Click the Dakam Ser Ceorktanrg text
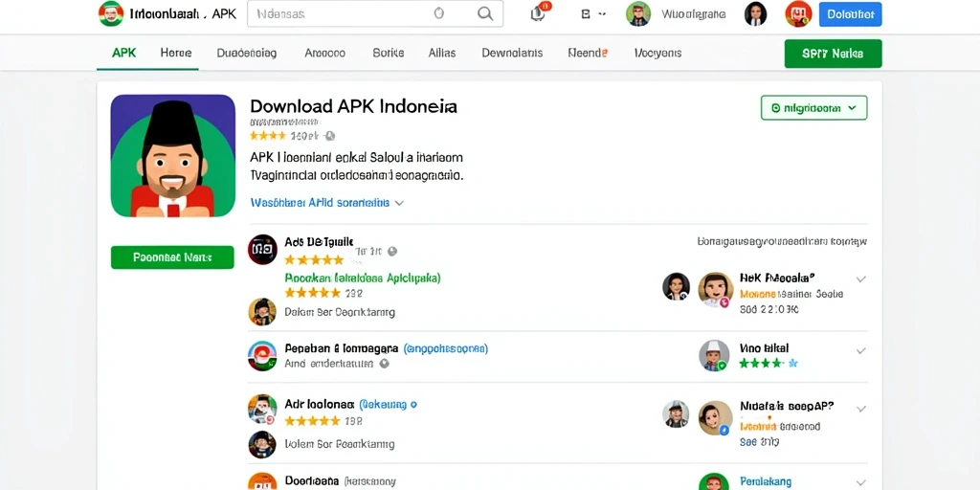The width and height of the screenshot is (980, 490). [x=340, y=312]
